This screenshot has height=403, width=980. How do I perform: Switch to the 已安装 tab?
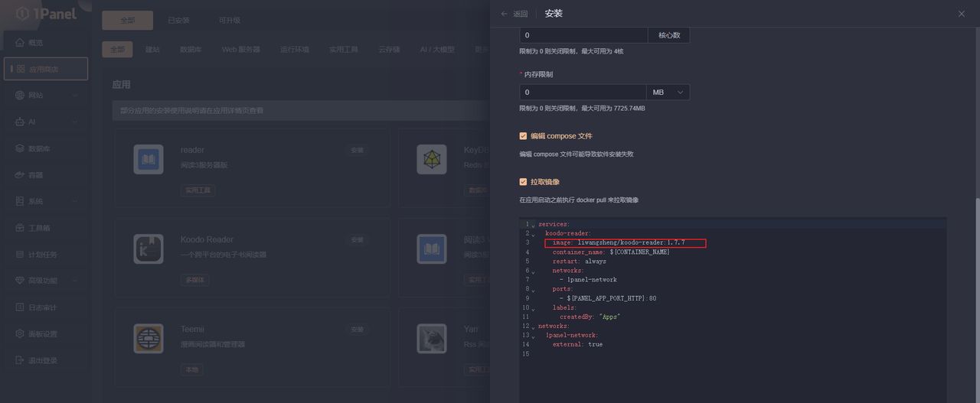(178, 21)
